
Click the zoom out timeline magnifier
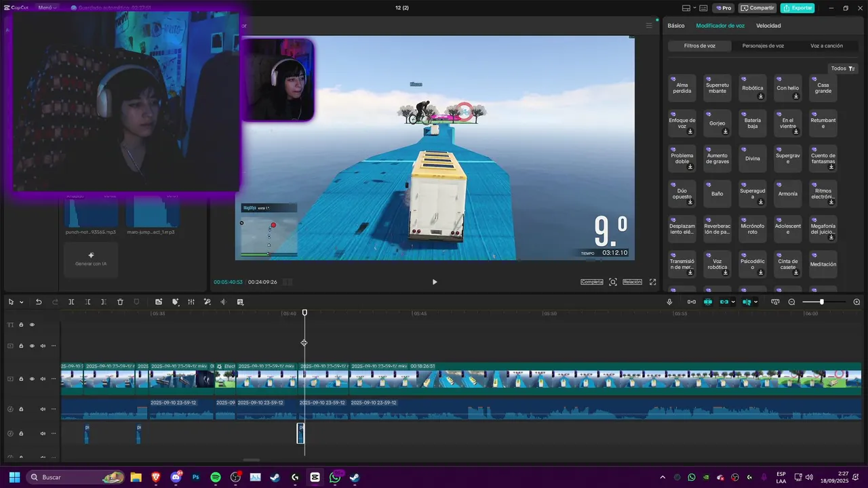click(791, 302)
